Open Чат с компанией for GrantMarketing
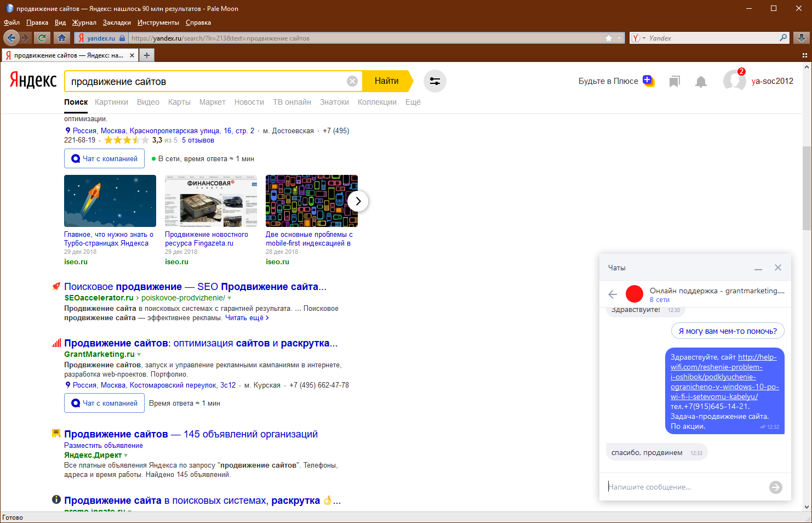 105,403
